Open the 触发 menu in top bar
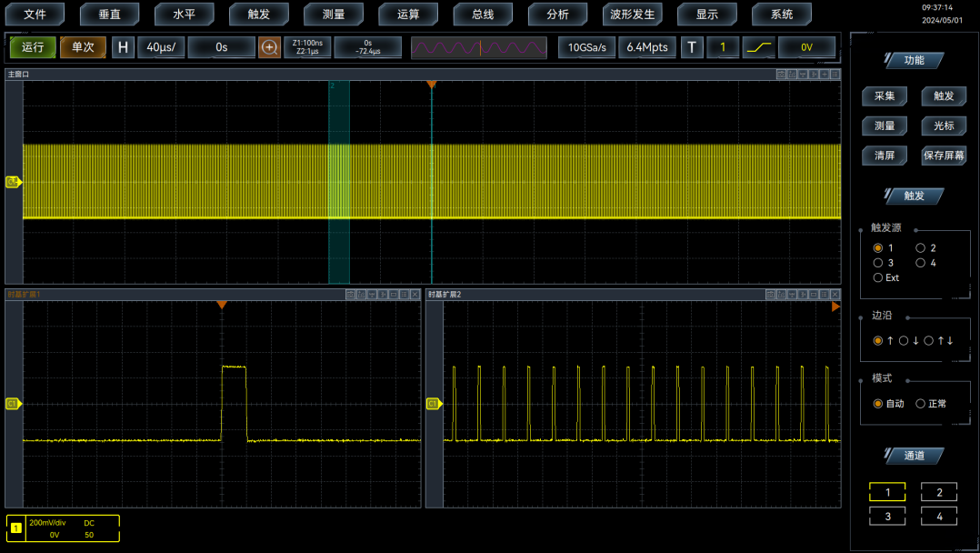 click(258, 14)
